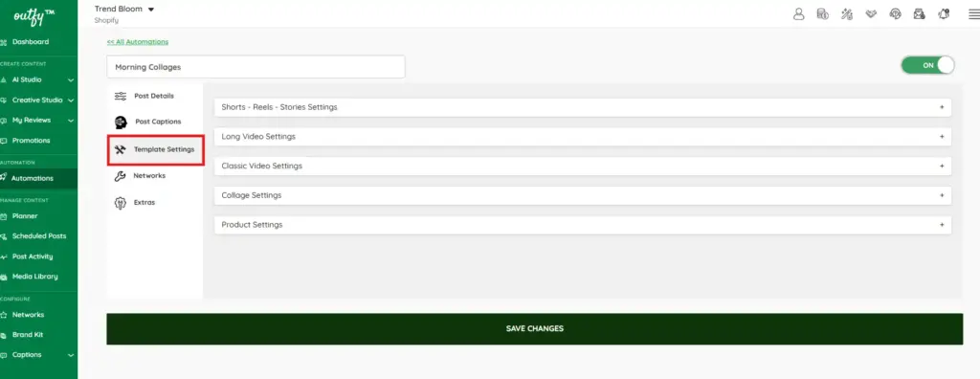This screenshot has height=379, width=980.
Task: Click the Outfy logo
Action: 33,15
